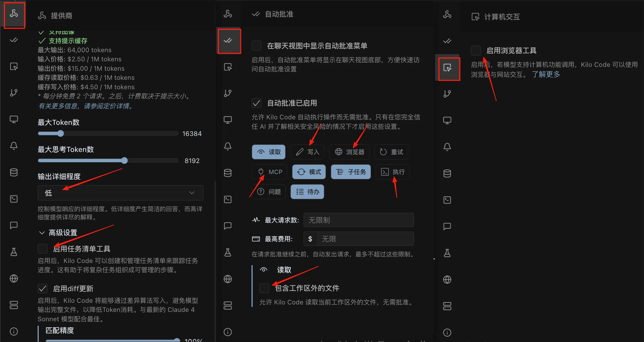Click the 最大Token数 slider handle
Screen dimensions: 644x342
pyautogui.click(x=61, y=134)
